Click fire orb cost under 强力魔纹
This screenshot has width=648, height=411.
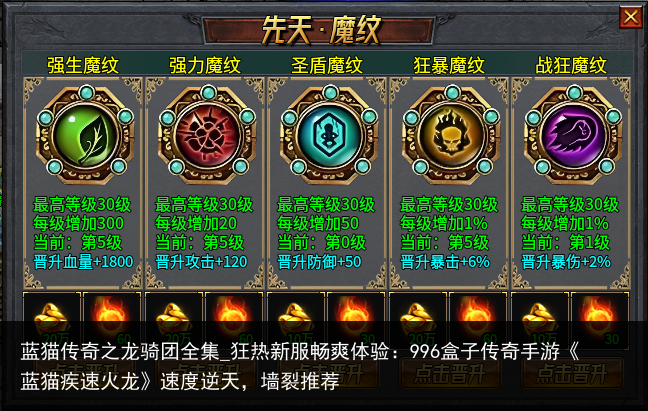click(234, 319)
